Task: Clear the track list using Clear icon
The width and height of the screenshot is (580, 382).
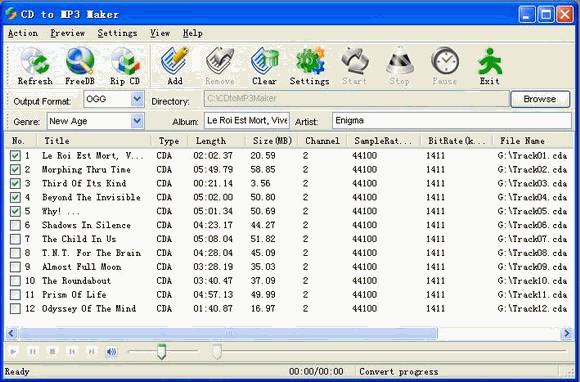Action: [x=264, y=61]
